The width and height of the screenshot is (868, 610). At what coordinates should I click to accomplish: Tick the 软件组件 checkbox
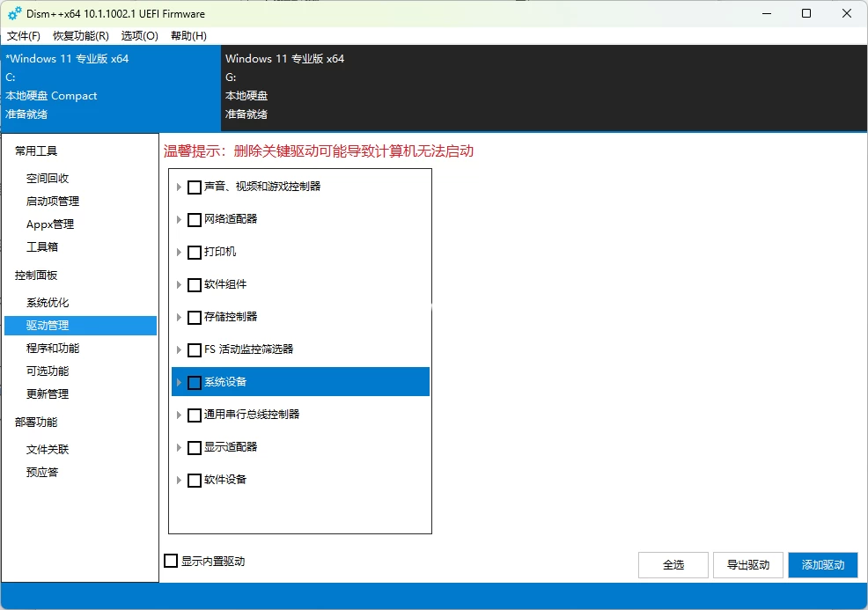tap(195, 285)
